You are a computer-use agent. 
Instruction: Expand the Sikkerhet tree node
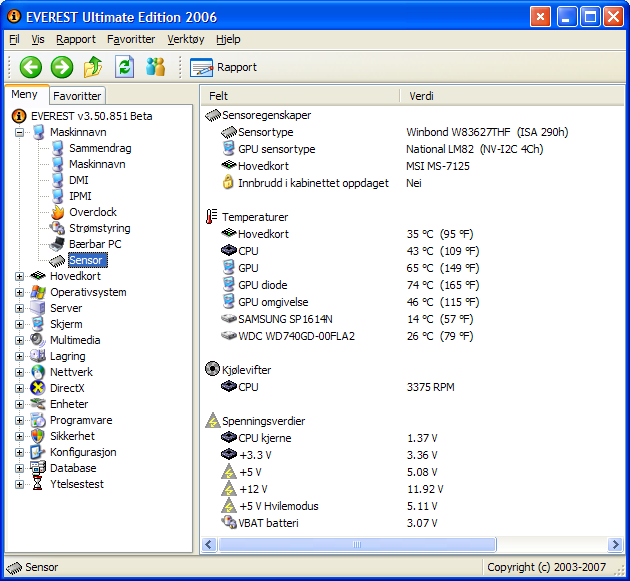[x=19, y=436]
